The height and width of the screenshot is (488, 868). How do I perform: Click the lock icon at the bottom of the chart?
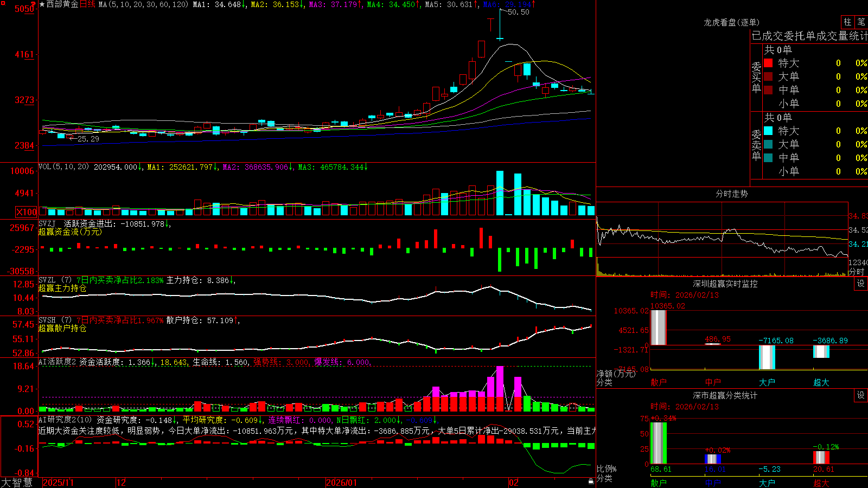point(591,481)
